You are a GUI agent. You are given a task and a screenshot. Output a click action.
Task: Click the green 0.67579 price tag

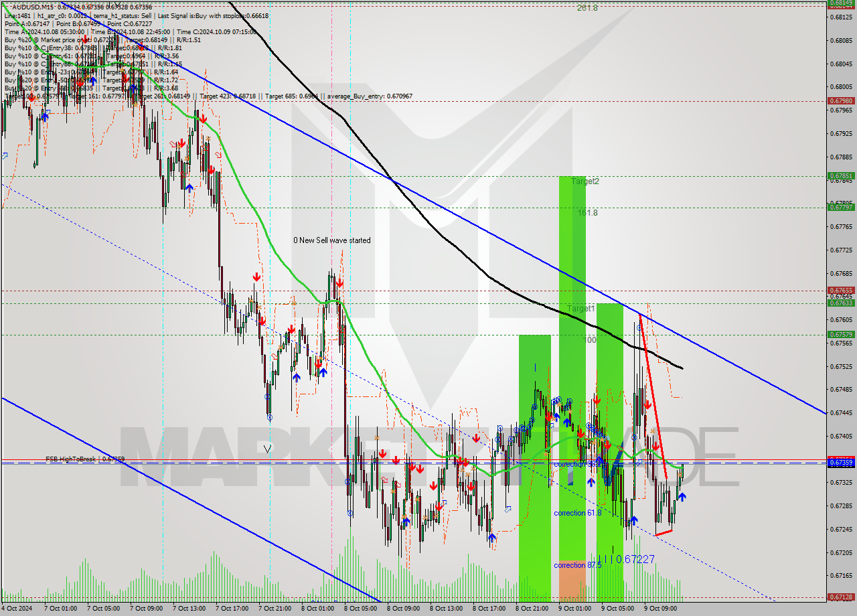pyautogui.click(x=841, y=334)
